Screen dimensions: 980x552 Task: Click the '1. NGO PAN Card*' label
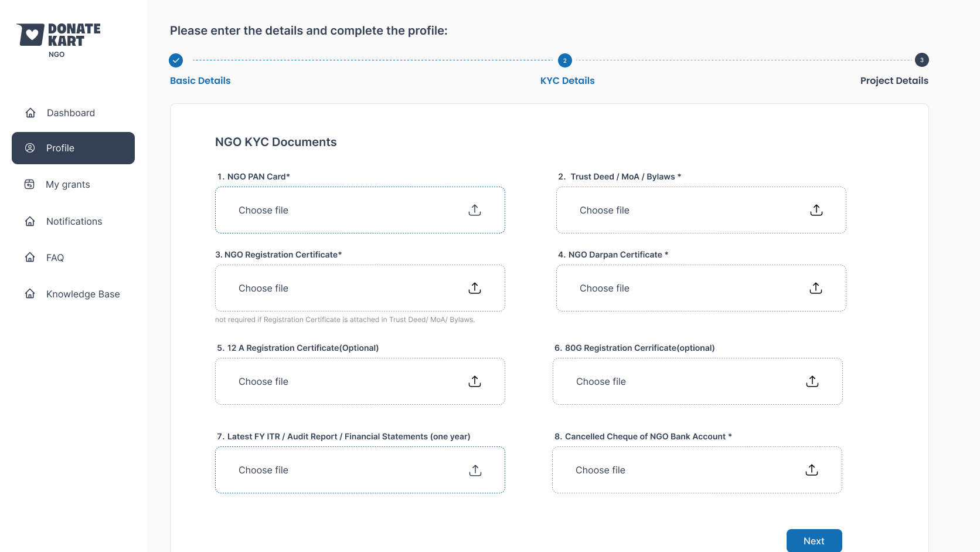pos(254,177)
